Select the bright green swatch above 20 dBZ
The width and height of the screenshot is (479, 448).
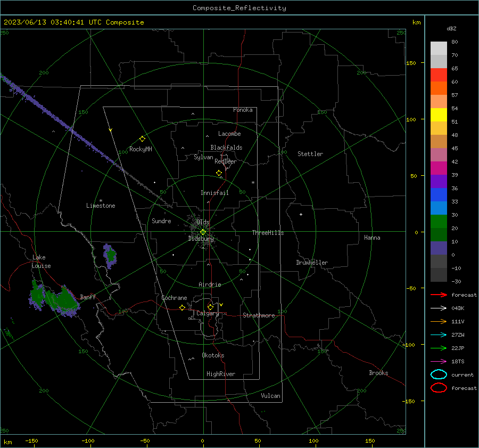439,222
